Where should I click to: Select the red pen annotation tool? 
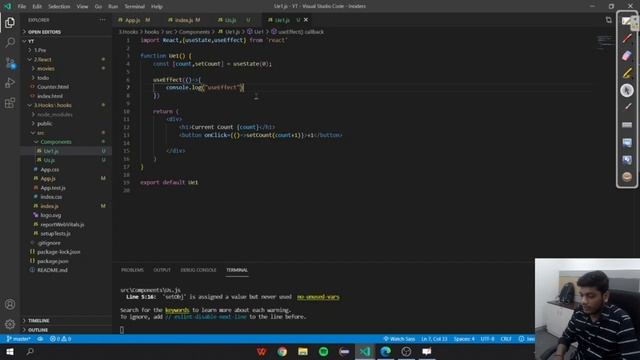627,38
